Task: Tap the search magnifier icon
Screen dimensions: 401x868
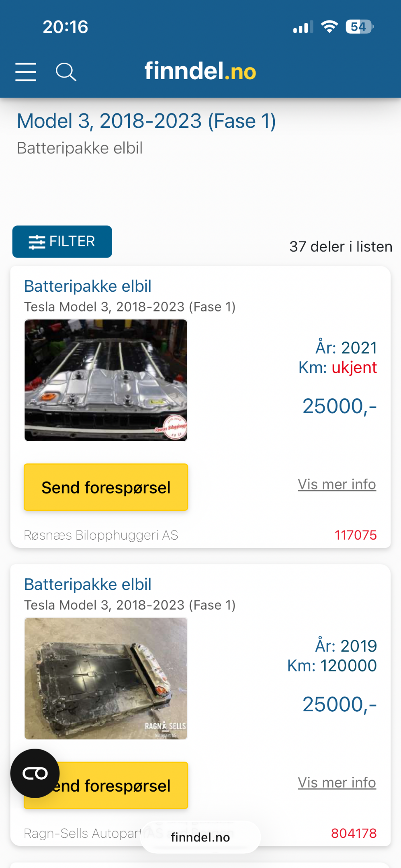Action: click(66, 72)
